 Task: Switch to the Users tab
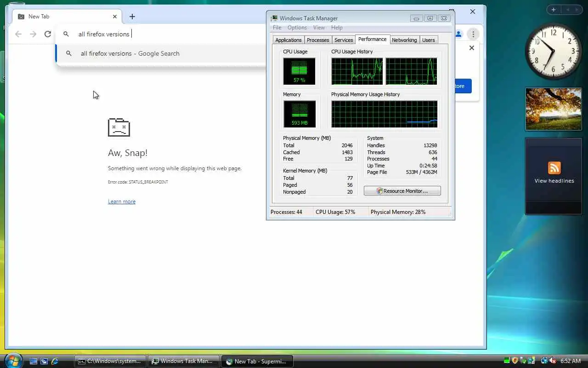[429, 40]
